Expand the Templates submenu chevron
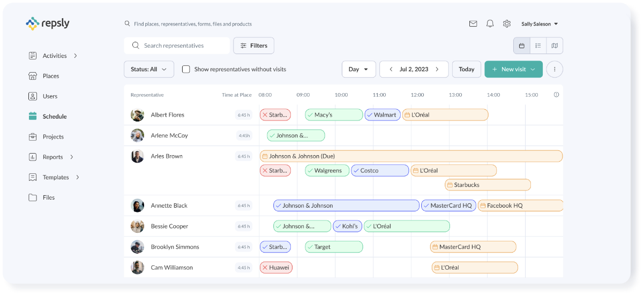The height and width of the screenshot is (297, 644). (x=78, y=177)
